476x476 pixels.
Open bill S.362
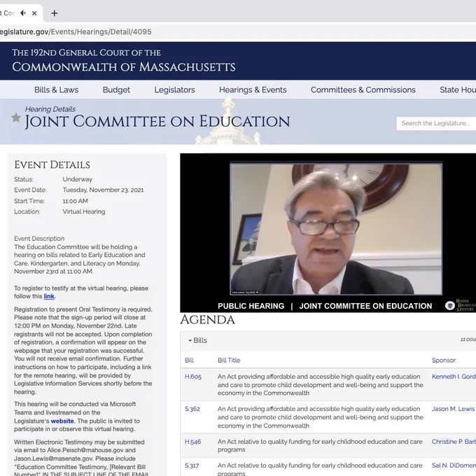point(192,409)
